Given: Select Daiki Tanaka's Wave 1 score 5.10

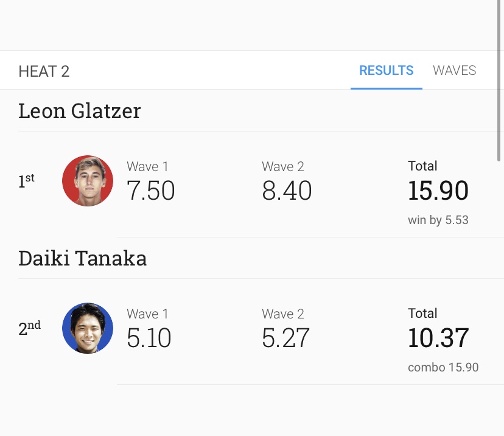Looking at the screenshot, I should click(149, 337).
